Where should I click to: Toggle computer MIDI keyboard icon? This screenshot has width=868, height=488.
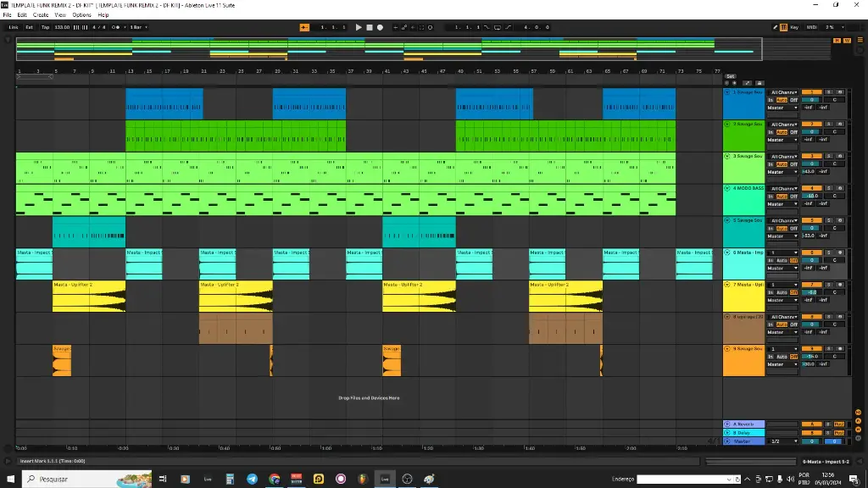pos(784,27)
